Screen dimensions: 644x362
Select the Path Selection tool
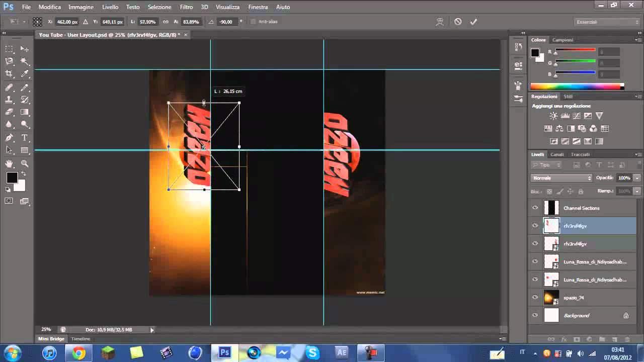9,150
